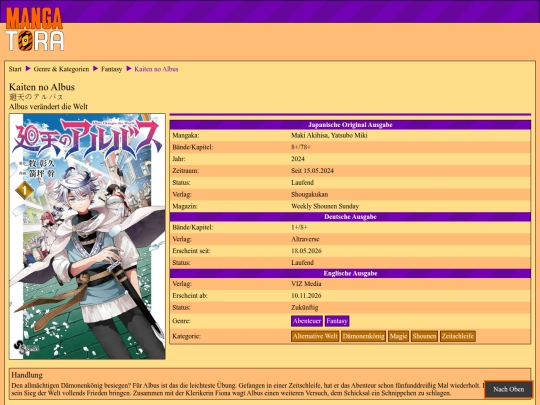The image size is (540, 405).
Task: Click mangaka names Maki Akihisa, Yatsubo Miki
Action: [329, 135]
